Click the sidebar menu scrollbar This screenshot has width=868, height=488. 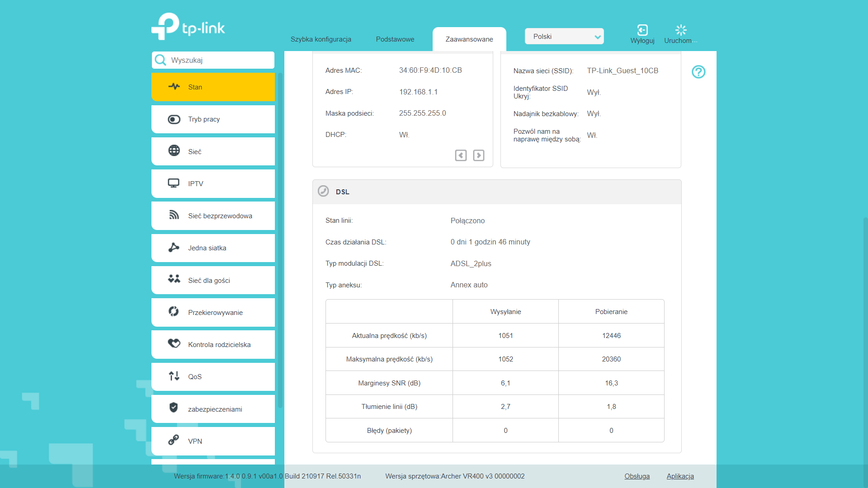tap(280, 239)
